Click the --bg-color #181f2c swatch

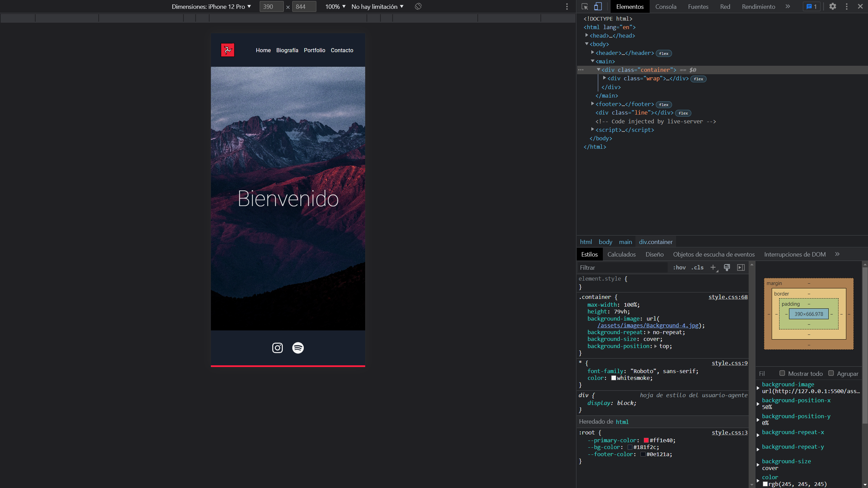pos(630,447)
